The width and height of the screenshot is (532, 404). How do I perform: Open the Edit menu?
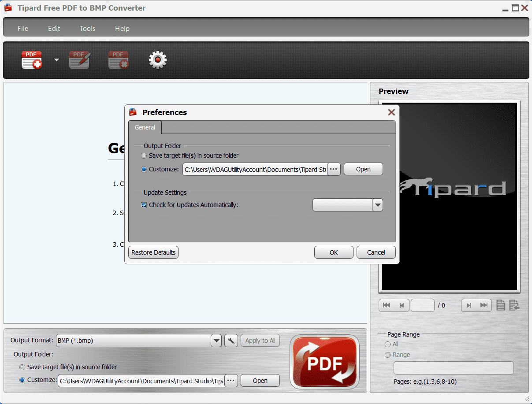click(x=54, y=28)
